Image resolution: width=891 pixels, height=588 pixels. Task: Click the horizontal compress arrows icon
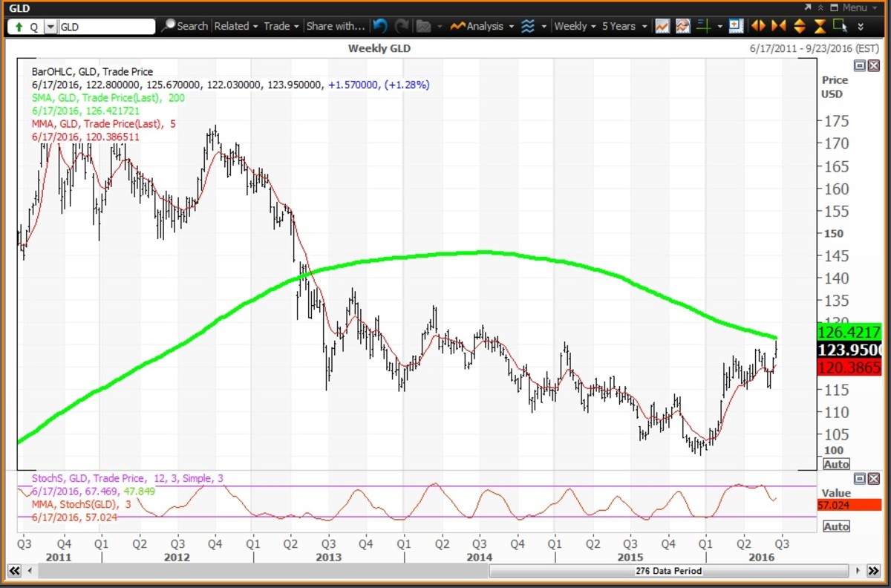click(778, 26)
